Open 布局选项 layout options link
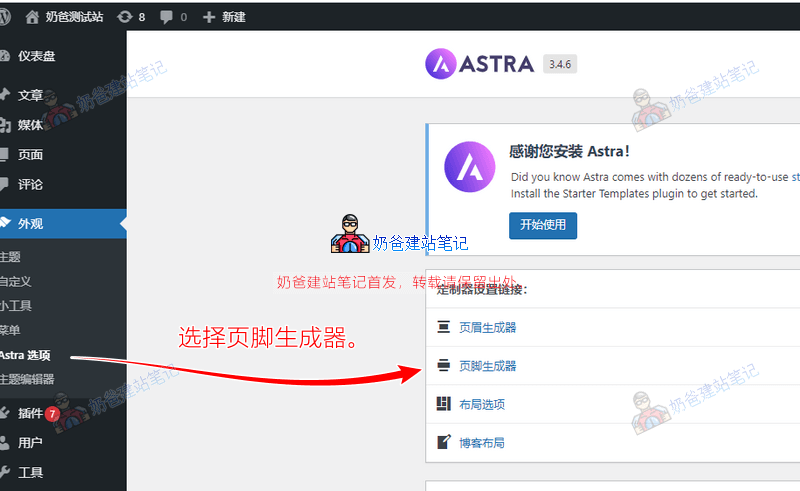800x491 pixels. tap(482, 404)
